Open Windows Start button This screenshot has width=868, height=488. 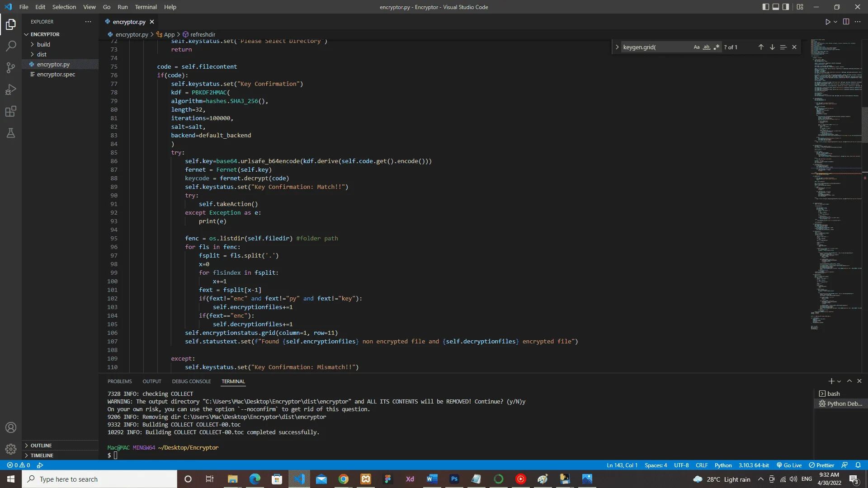point(11,479)
